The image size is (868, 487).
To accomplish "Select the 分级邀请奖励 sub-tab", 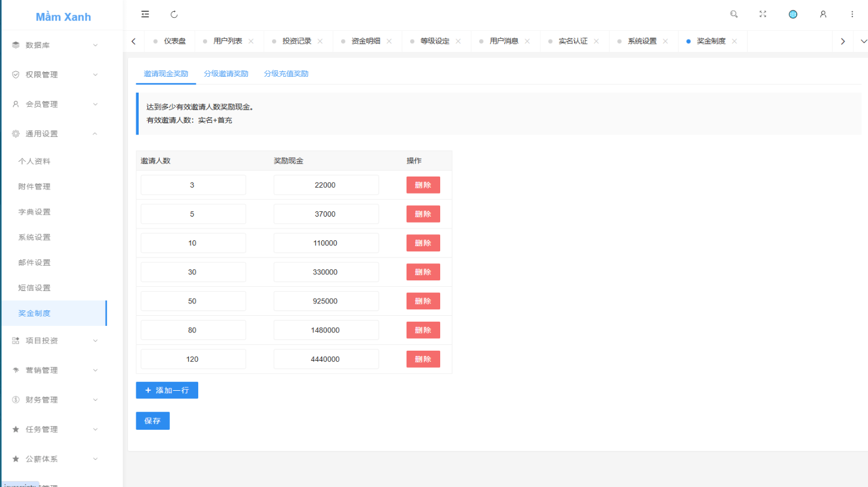I will click(226, 74).
